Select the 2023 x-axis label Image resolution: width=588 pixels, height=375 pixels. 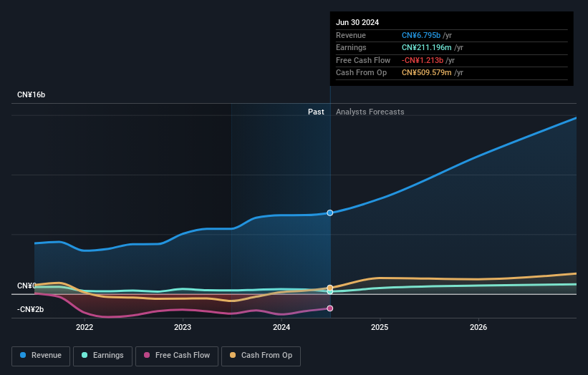183,328
